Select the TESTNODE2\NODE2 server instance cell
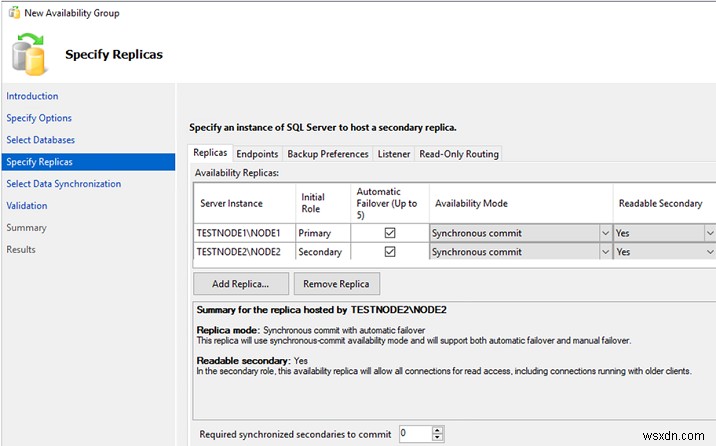The image size is (716, 446). tap(245, 252)
